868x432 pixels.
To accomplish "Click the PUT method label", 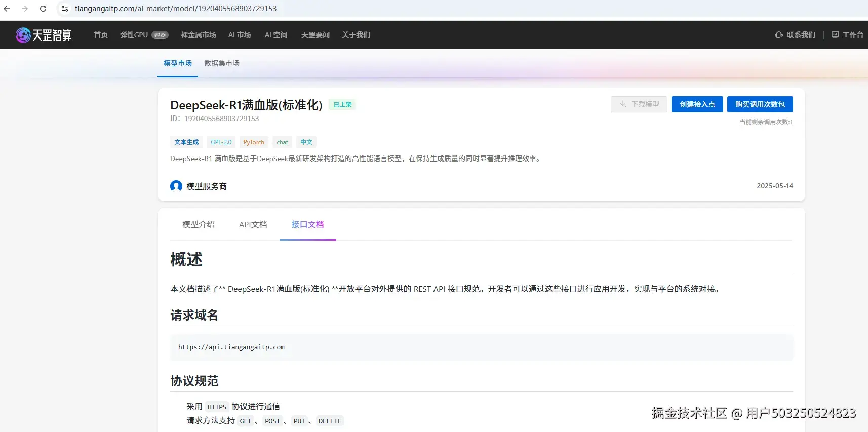I will point(299,421).
